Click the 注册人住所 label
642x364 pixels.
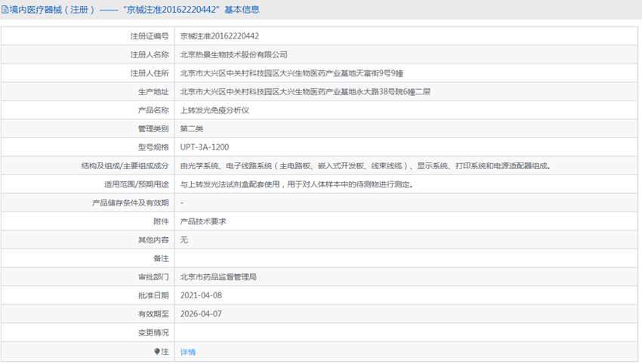tap(150, 73)
